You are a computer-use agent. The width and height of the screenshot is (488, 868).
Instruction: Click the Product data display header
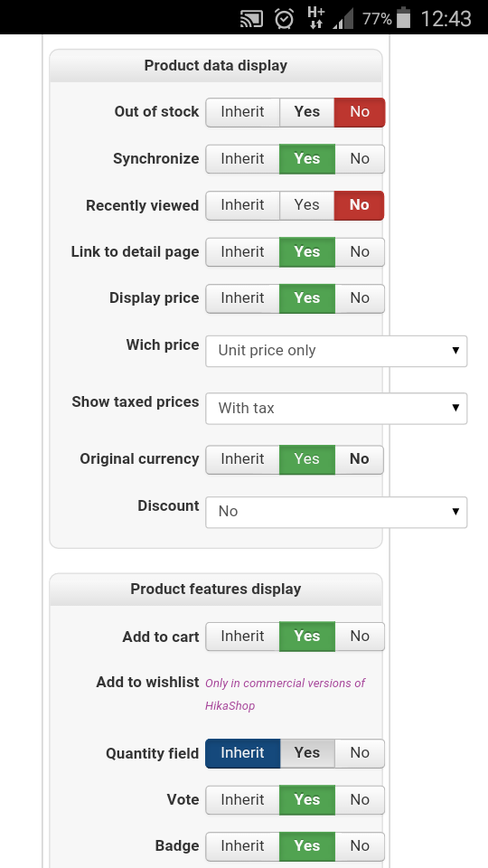pos(216,66)
